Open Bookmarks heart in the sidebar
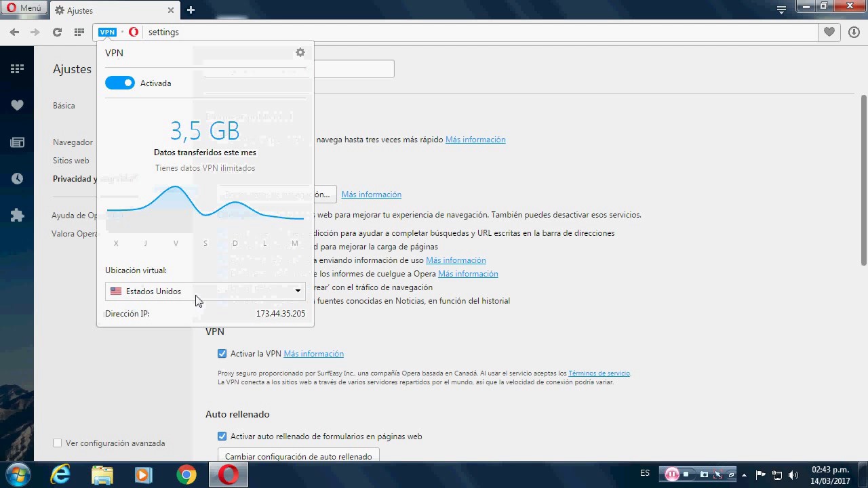This screenshot has height=488, width=868. click(x=17, y=105)
